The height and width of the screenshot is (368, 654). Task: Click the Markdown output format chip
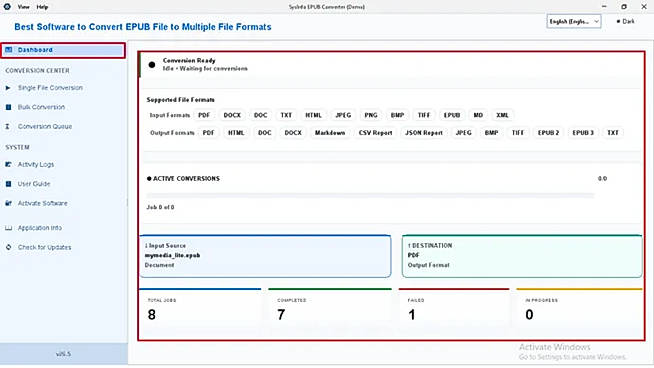click(x=330, y=133)
